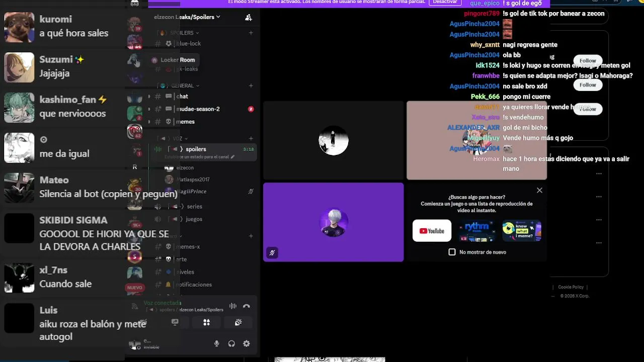Expand threads under the chat channel

[x=149, y=97]
